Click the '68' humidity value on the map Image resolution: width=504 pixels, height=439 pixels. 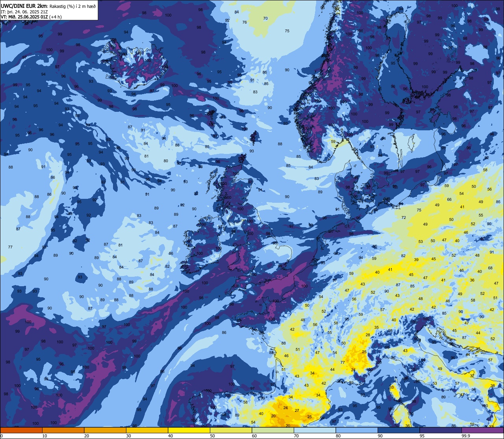(x=490, y=268)
